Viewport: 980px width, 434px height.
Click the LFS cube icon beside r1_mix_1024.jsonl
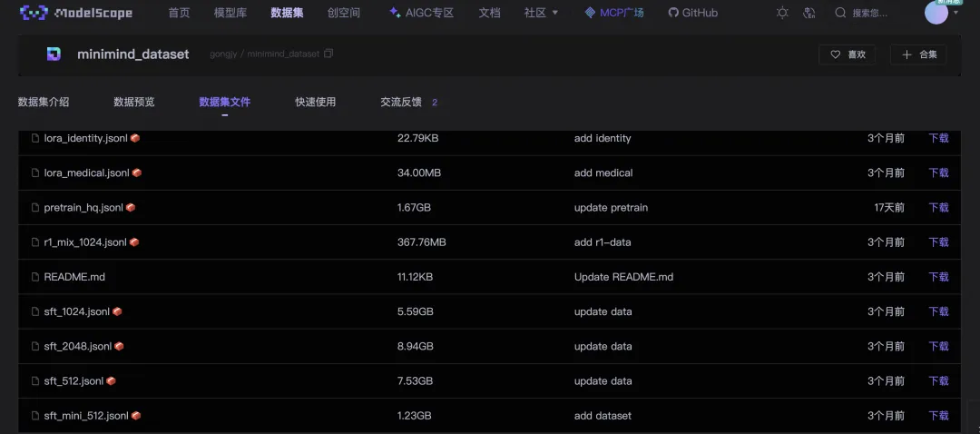134,242
